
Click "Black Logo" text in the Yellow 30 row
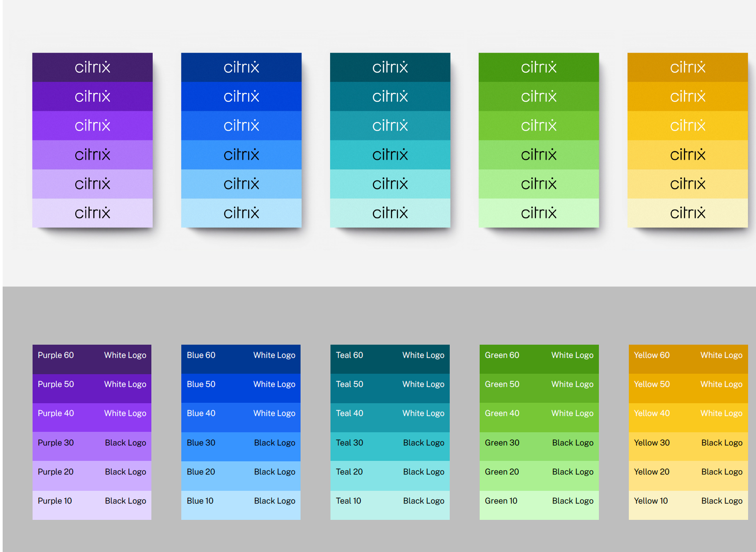click(x=722, y=443)
